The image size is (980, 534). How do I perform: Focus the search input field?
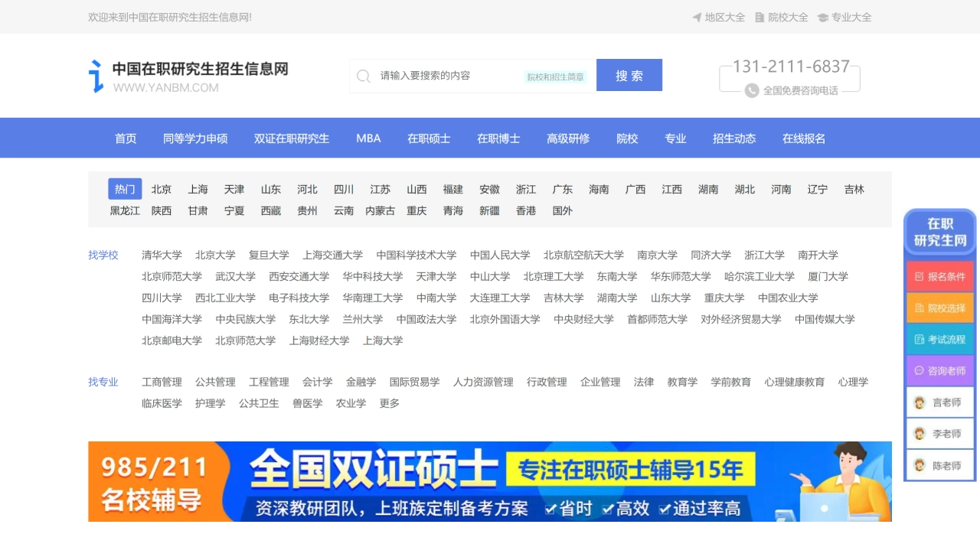[x=472, y=76]
